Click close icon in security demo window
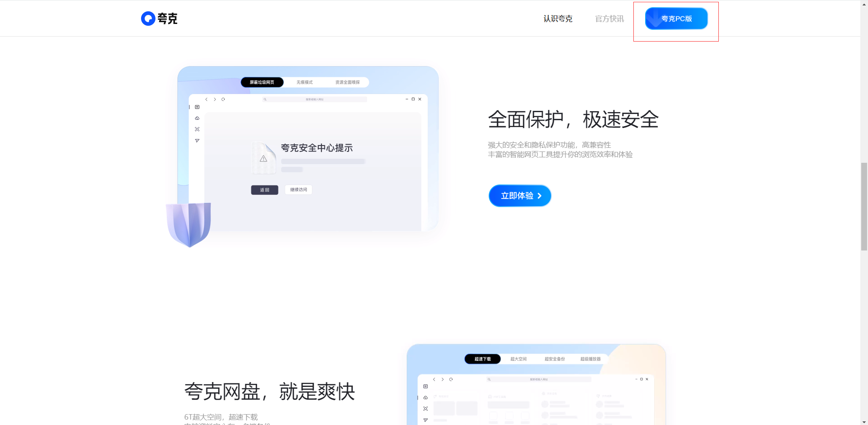The width and height of the screenshot is (868, 425). tap(420, 99)
